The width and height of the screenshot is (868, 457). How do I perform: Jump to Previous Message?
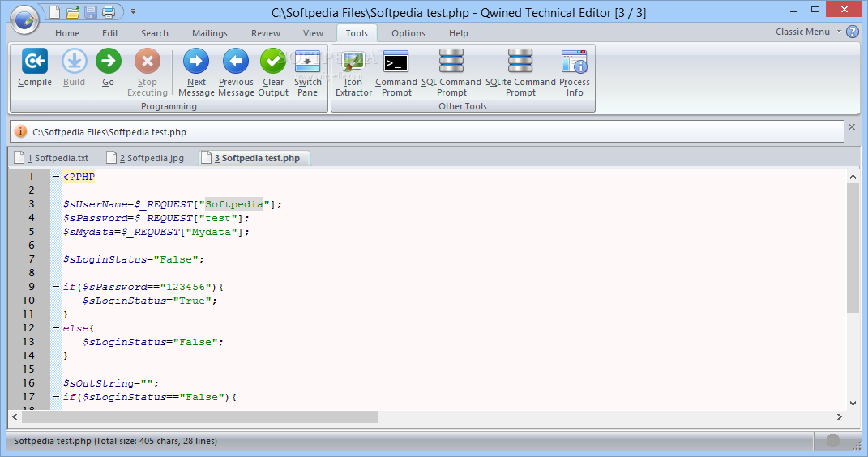pyautogui.click(x=236, y=62)
